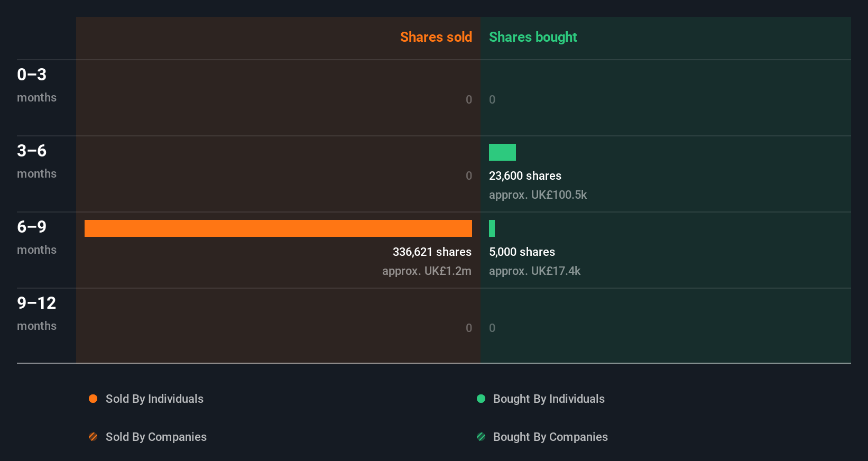
Task: Select the Bought By Companies legend label
Action: 550,437
